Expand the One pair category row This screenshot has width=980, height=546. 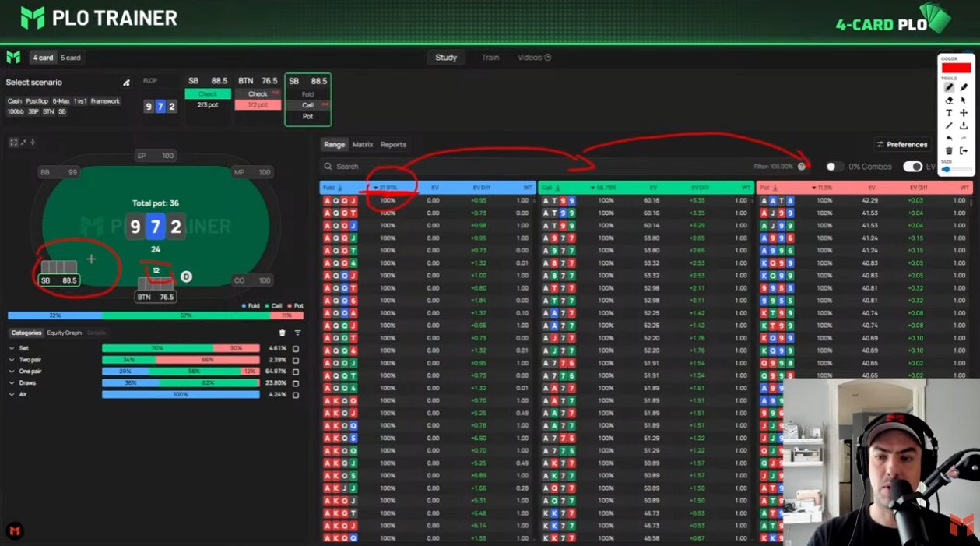coord(12,372)
